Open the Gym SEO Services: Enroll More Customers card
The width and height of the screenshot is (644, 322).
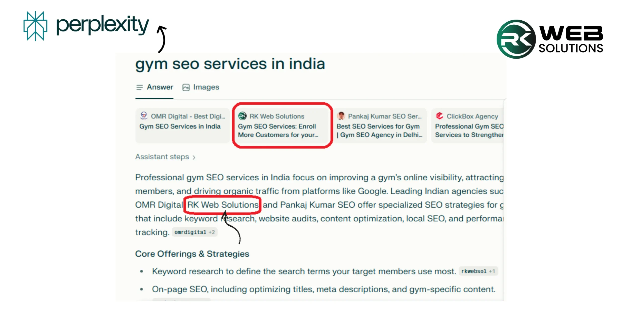click(278, 131)
